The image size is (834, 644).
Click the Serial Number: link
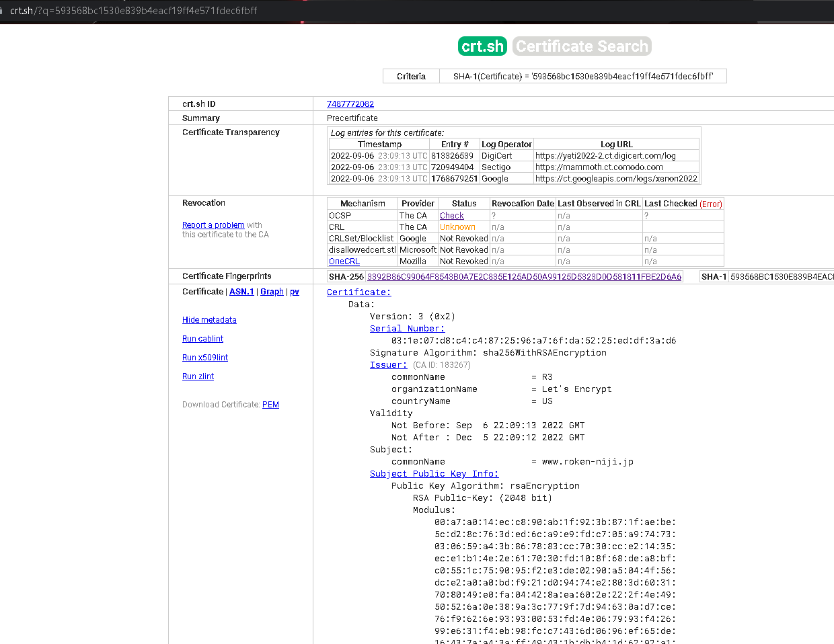pos(407,329)
